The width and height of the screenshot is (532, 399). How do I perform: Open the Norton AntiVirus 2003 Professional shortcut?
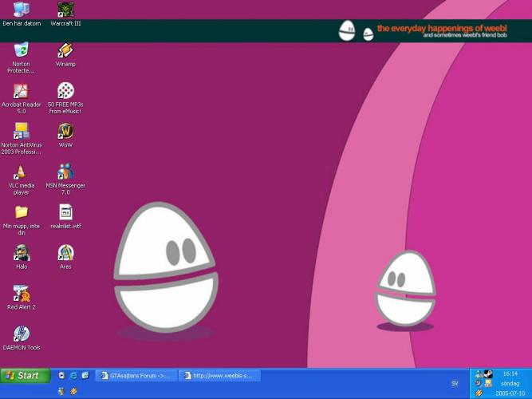22,132
